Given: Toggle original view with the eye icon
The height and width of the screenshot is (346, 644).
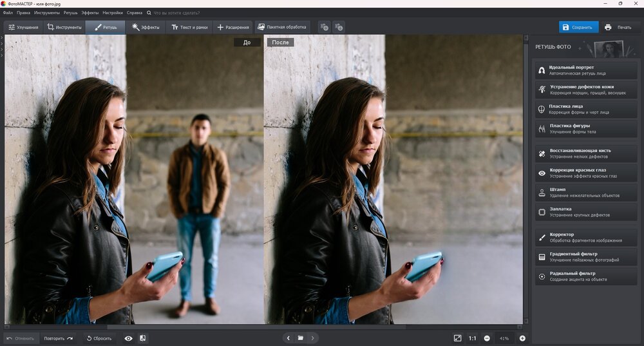Looking at the screenshot, I should (128, 338).
